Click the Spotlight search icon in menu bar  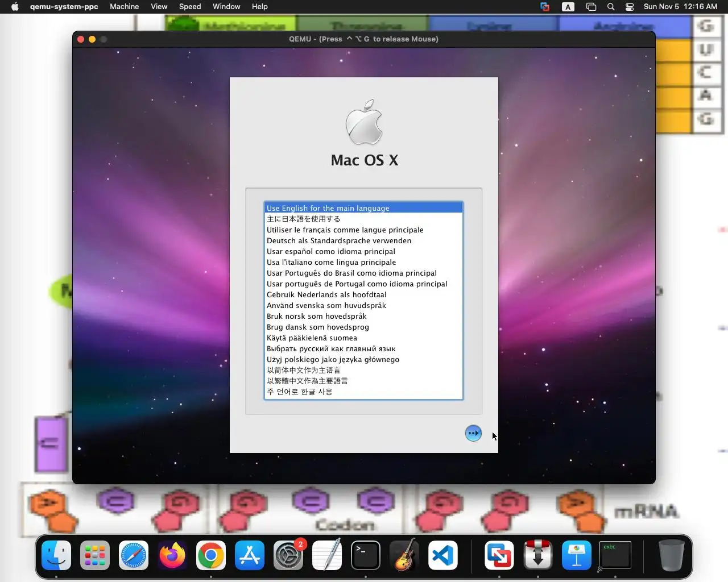coord(610,6)
